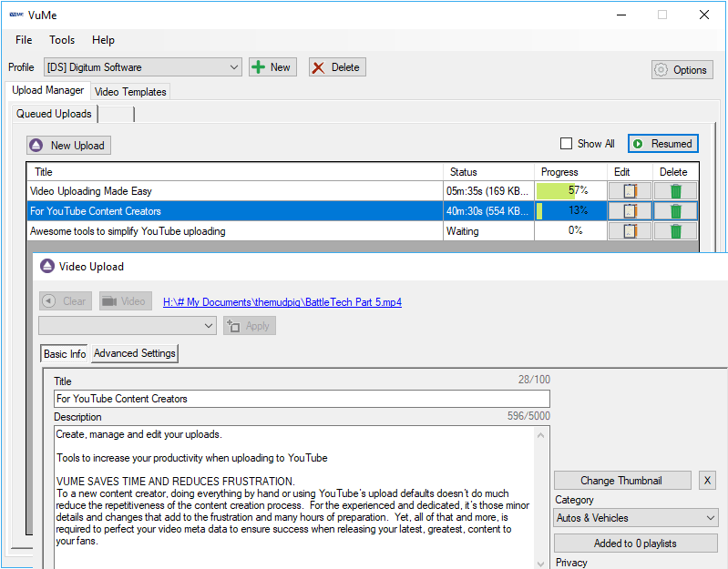The width and height of the screenshot is (728, 569).
Task: Toggle the Resumed upload state button
Action: (663, 144)
